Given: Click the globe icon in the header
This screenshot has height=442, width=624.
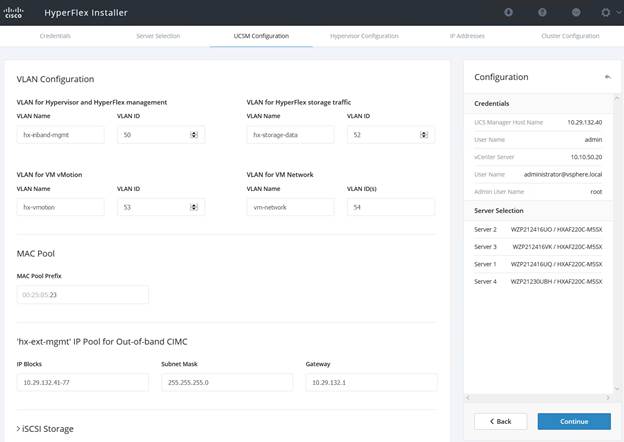Looking at the screenshot, I should (576, 12).
